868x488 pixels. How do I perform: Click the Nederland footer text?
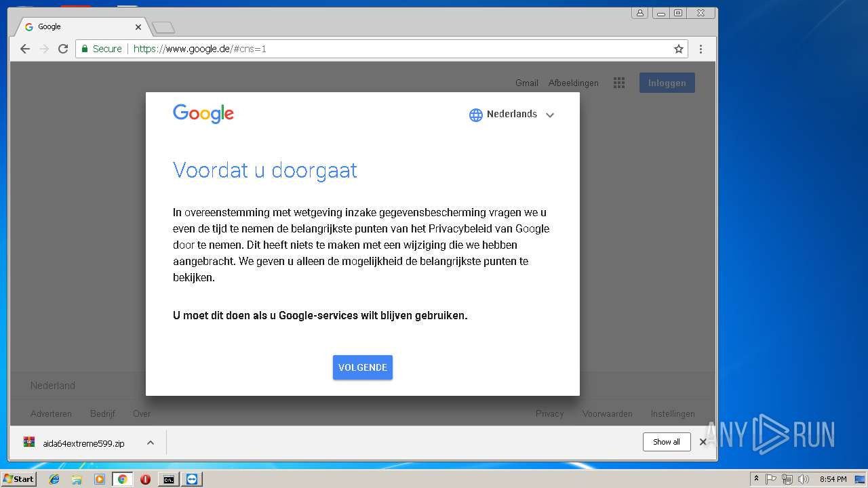click(x=53, y=385)
